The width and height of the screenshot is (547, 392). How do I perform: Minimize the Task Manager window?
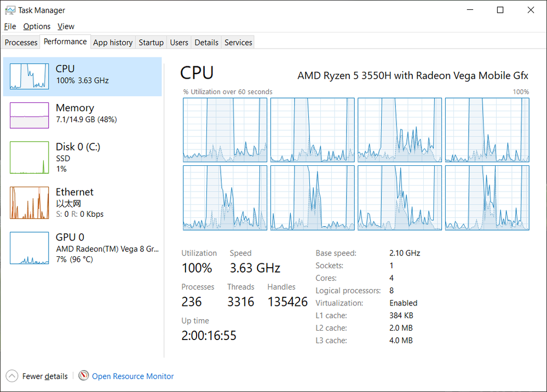[x=470, y=10]
